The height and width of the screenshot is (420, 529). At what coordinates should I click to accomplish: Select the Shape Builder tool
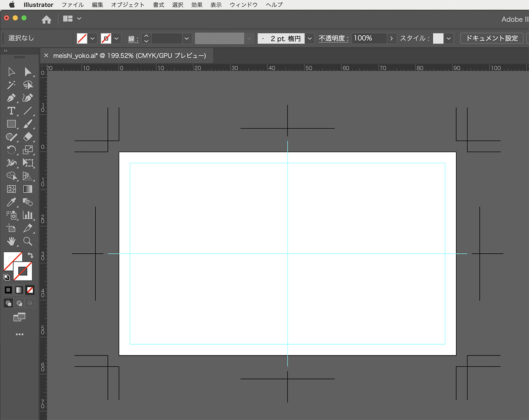coord(11,176)
